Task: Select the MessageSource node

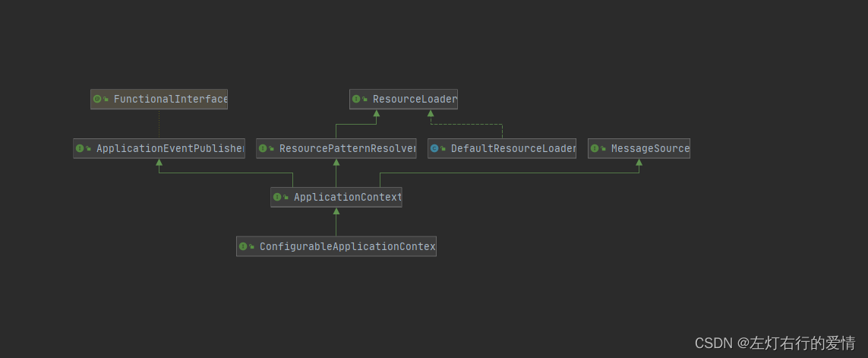Action: click(639, 148)
